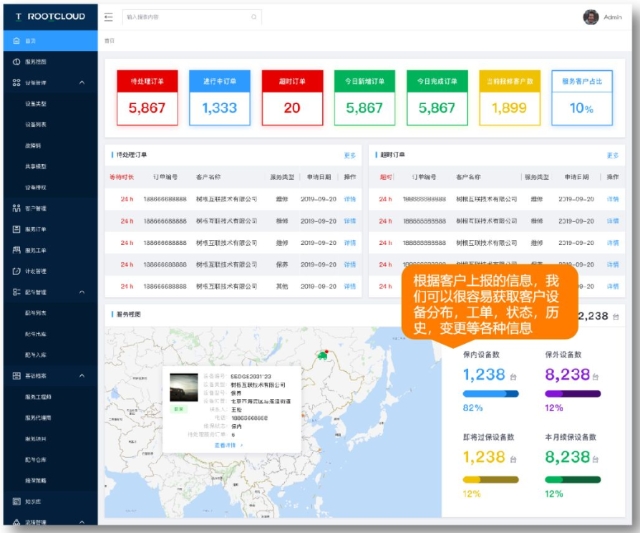
Task: Collapse the 设备管理 menu chevron
Action: (81, 83)
